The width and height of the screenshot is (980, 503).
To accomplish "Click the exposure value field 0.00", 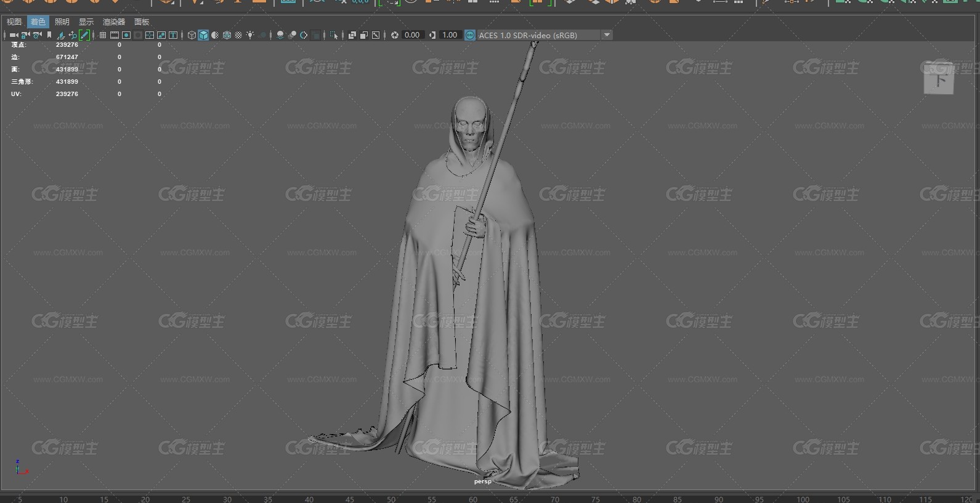I will coord(412,35).
